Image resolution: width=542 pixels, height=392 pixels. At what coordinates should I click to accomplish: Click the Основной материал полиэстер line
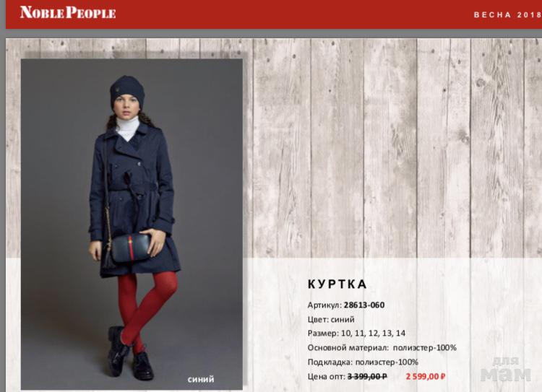coord(382,347)
